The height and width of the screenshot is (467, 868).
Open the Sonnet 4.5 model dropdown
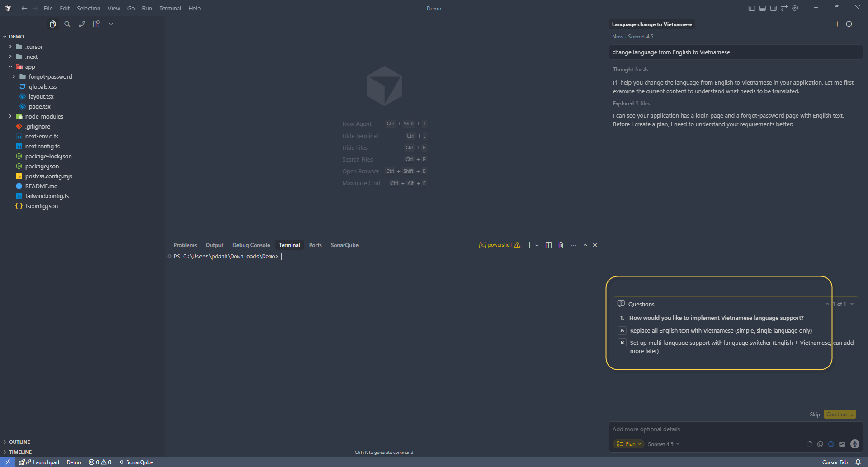point(663,444)
